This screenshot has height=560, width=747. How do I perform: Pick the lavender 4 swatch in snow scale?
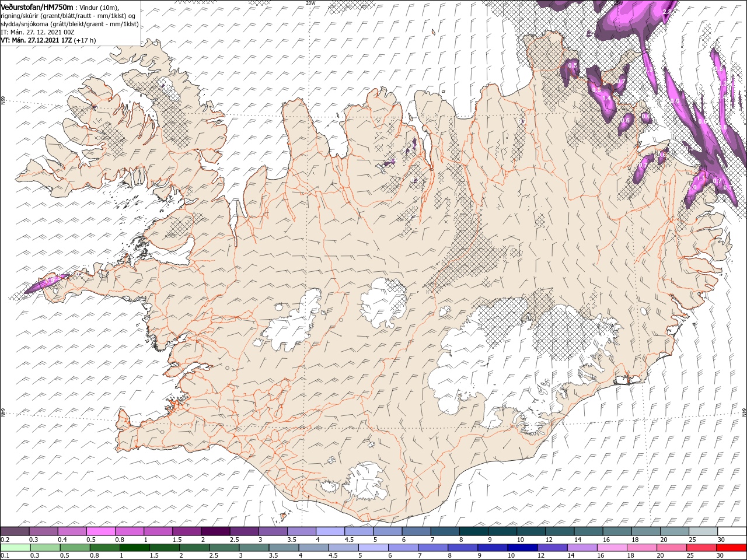click(330, 531)
